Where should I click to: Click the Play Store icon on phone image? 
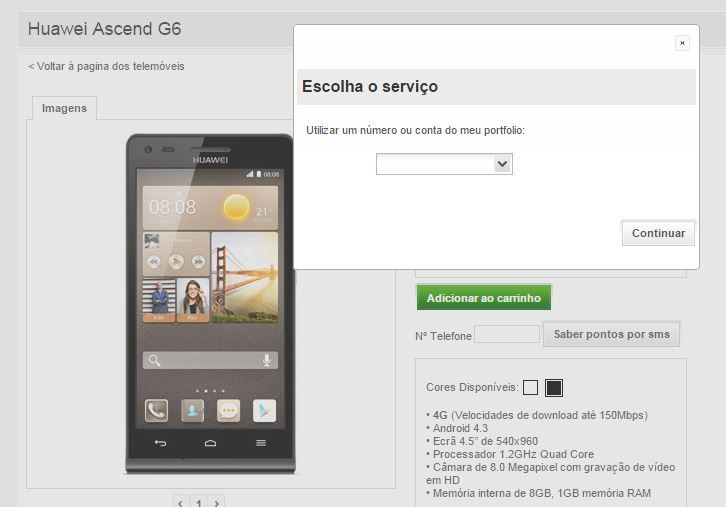tap(264, 411)
